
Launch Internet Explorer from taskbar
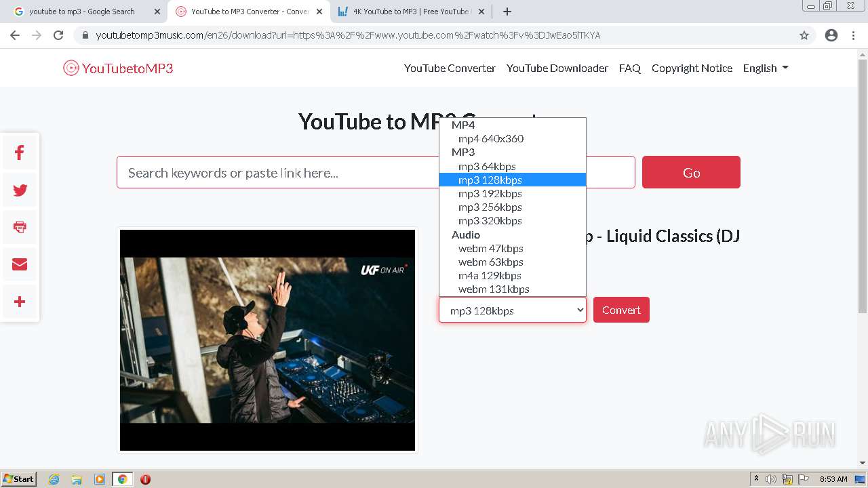coord(54,479)
